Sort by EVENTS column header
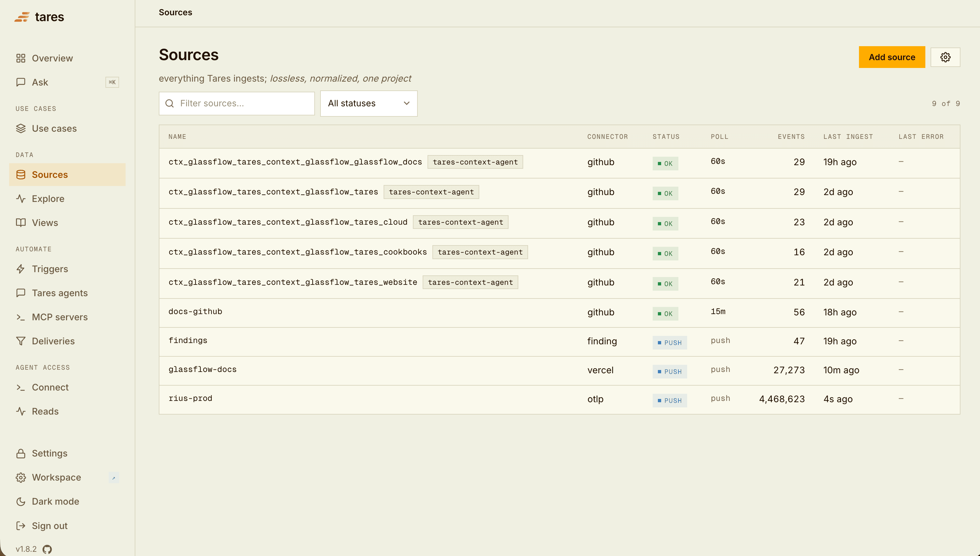Screen dimensions: 980x556 click(791, 137)
